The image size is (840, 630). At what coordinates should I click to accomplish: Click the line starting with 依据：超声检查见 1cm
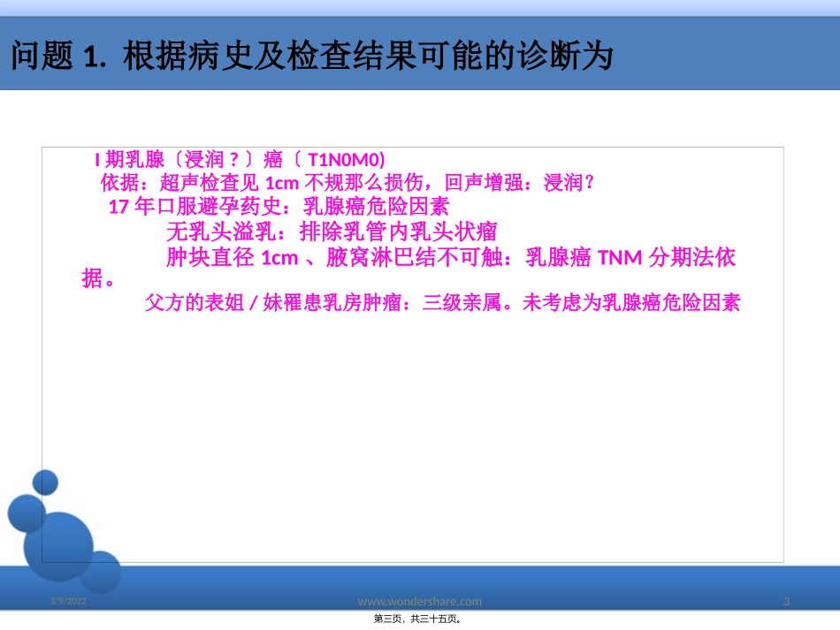(x=347, y=183)
